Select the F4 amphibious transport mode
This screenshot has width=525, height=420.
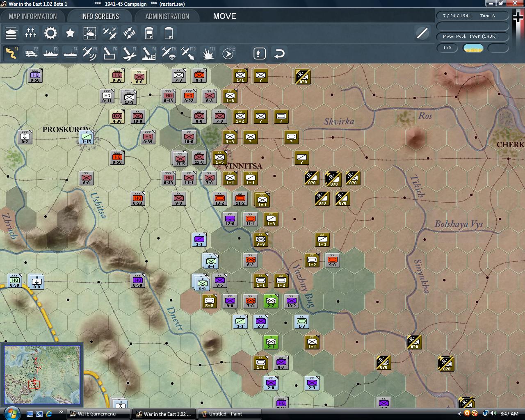coord(70,53)
